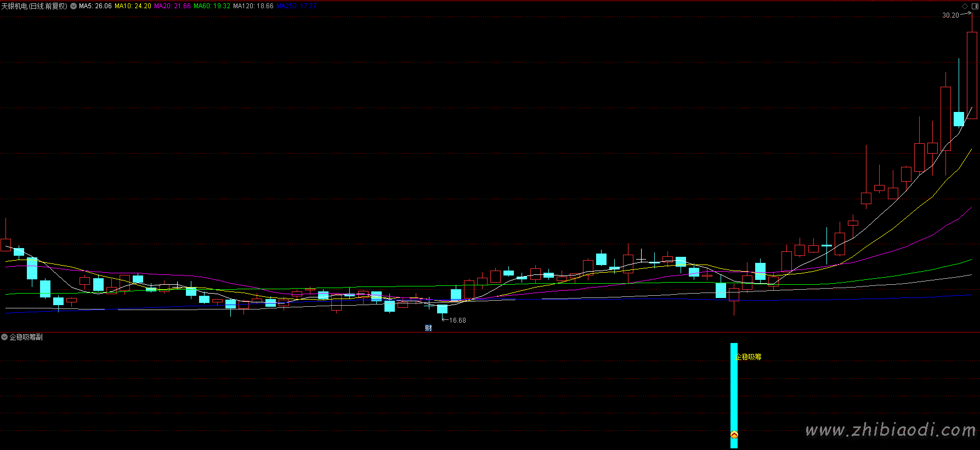The height and width of the screenshot is (450, 980).
Task: Select the tall cyan signal bar
Action: pos(734,395)
